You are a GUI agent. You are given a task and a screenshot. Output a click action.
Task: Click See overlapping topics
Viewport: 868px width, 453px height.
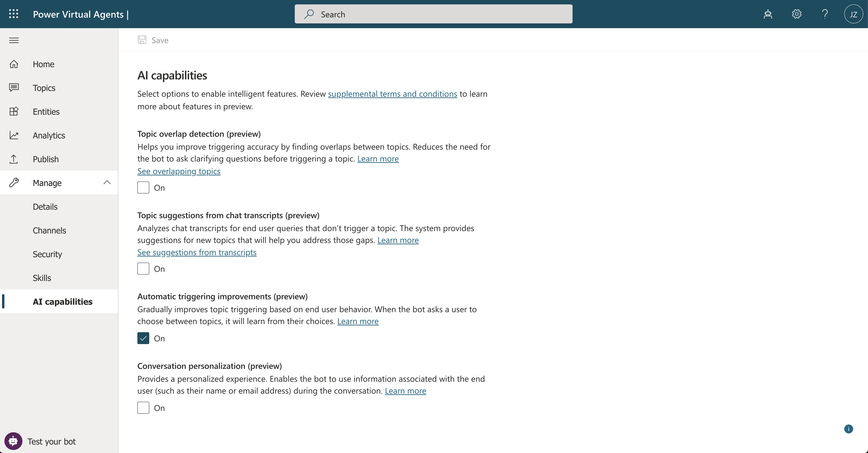[x=179, y=171]
